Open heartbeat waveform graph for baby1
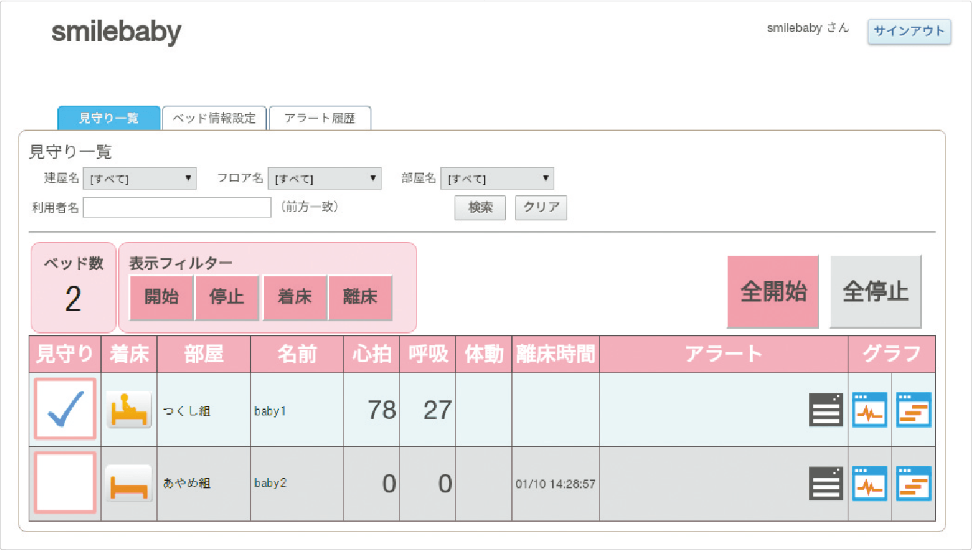The width and height of the screenshot is (972, 560). point(869,410)
